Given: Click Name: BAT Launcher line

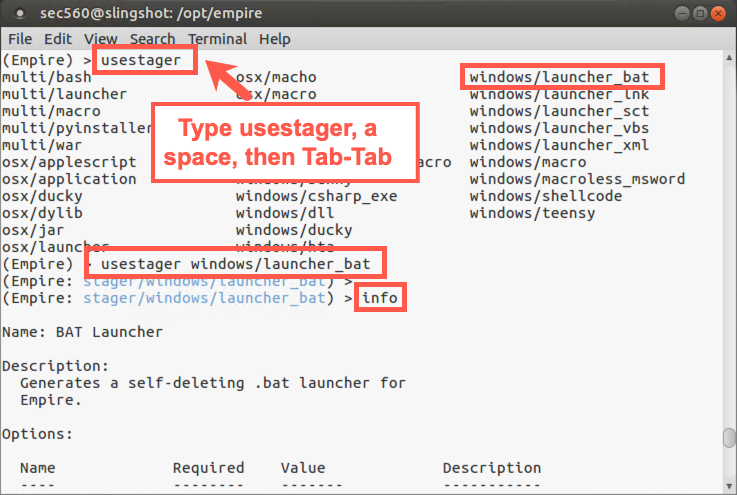Looking at the screenshot, I should pyautogui.click(x=82, y=332).
